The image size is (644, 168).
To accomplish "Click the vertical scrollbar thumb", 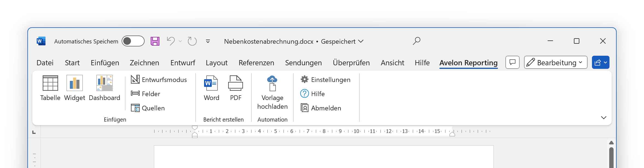I will 611,158.
